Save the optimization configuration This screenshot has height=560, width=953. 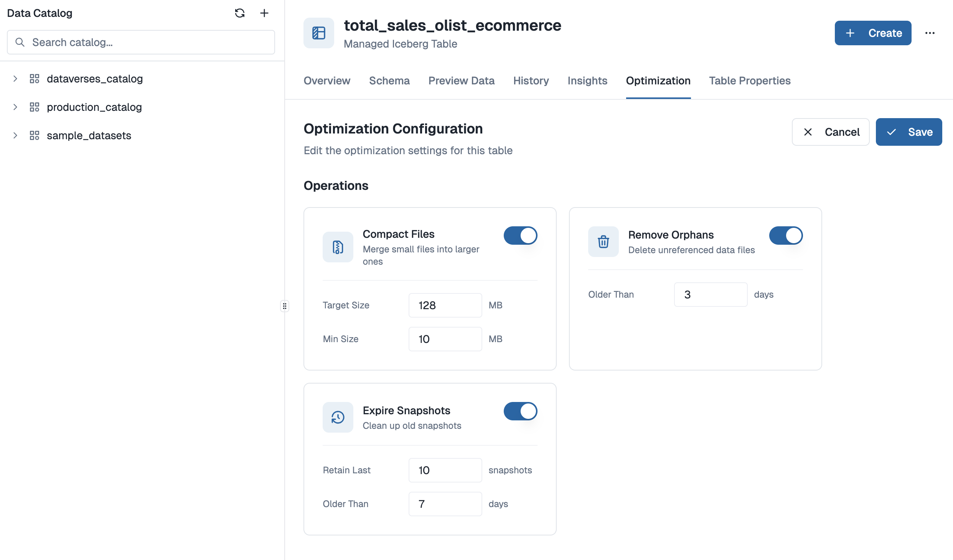[x=909, y=132]
